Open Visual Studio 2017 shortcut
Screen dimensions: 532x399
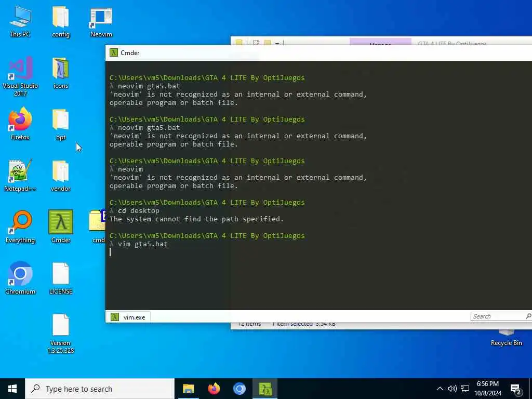[x=20, y=77]
